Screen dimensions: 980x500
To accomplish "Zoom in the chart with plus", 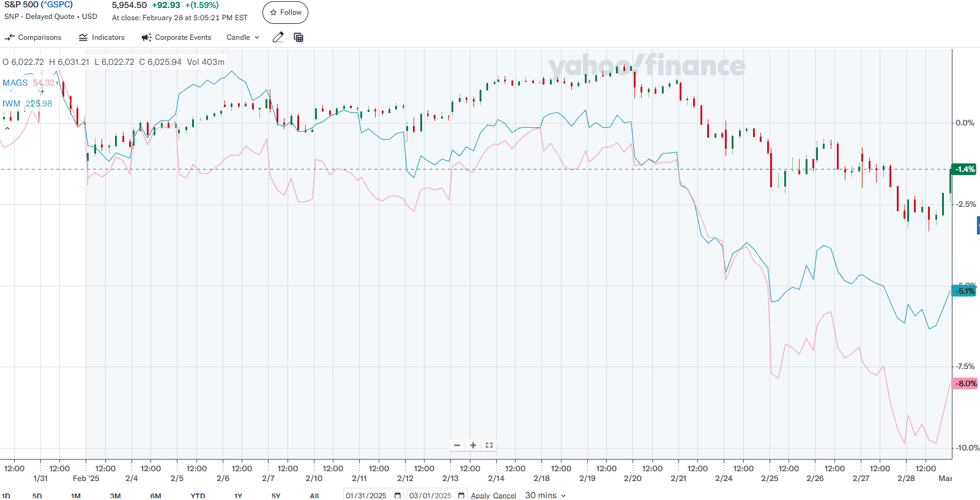I will (473, 446).
